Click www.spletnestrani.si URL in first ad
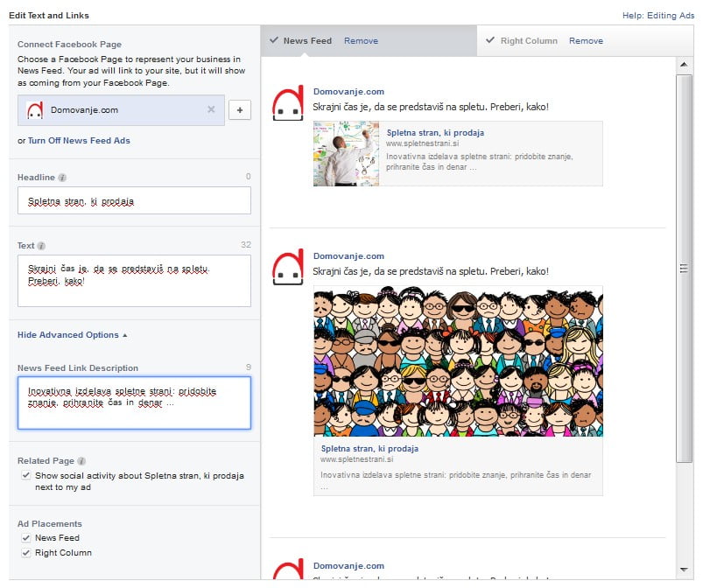Viewport: 703px width, 588px height. tap(422, 143)
